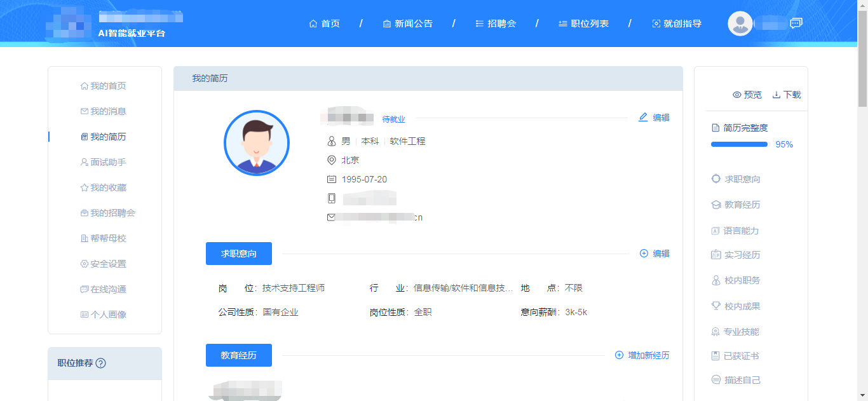Viewport: 868px width, 401px height.
Task: Preview resume via the eye 预览 icon
Action: pos(737,95)
